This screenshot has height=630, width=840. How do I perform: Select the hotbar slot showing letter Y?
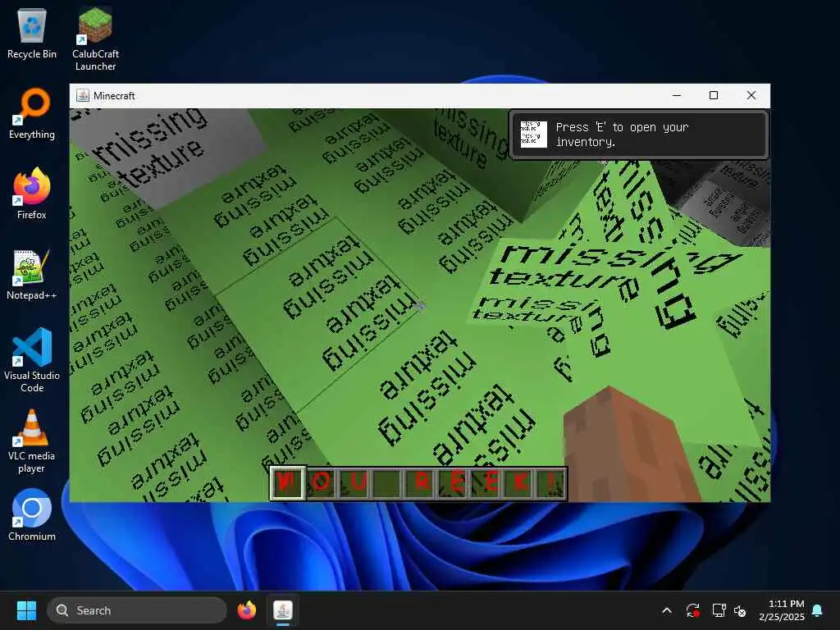click(x=287, y=483)
